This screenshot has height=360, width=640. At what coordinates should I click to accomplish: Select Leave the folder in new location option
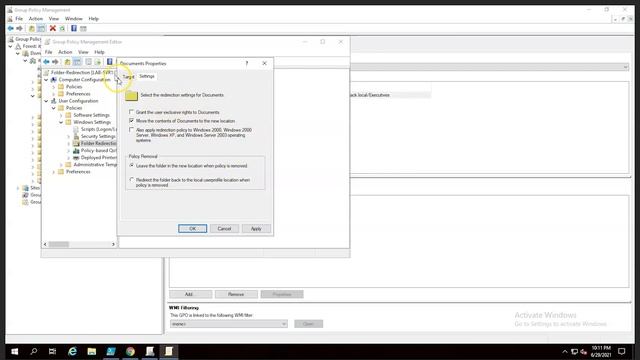tap(131, 165)
